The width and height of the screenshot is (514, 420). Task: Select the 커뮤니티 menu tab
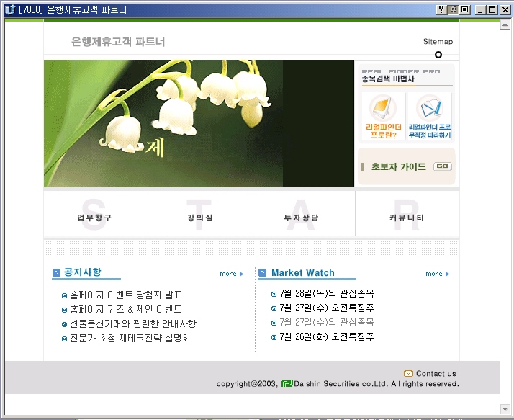click(x=406, y=218)
